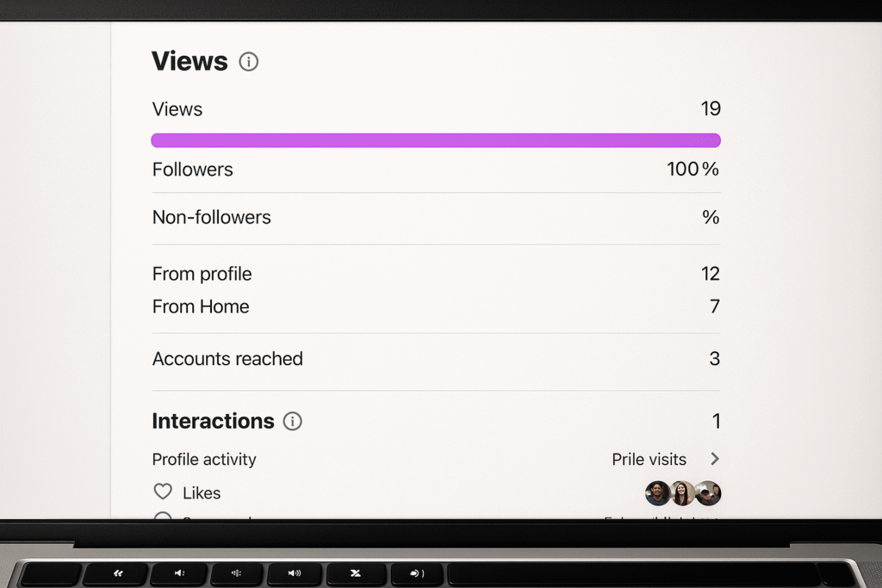Select the From profile row label
The height and width of the screenshot is (588, 882).
pos(202,274)
